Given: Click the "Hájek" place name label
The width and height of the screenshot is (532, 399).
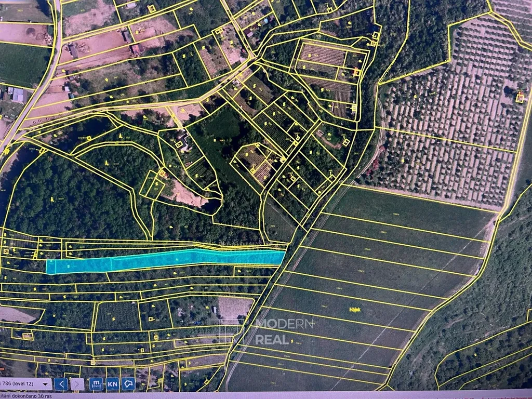Looking at the screenshot, I should pos(355,310).
